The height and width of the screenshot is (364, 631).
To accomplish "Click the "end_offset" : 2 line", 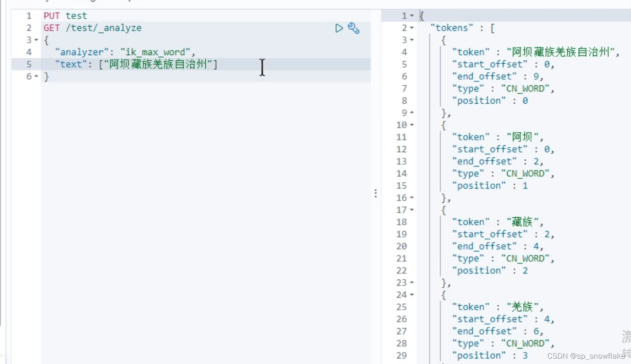I will [498, 161].
